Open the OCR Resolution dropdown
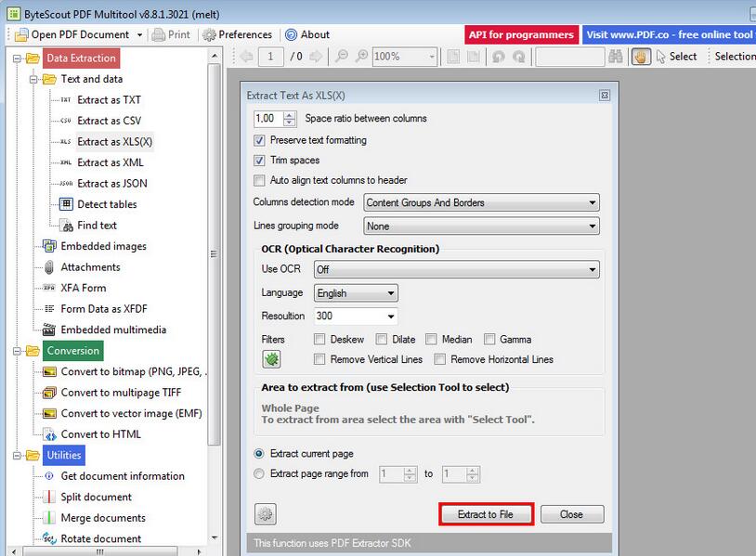The image size is (756, 556). click(356, 317)
